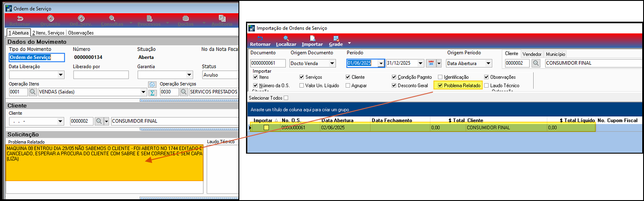Sort by No. O.S. column header

(x=300, y=120)
